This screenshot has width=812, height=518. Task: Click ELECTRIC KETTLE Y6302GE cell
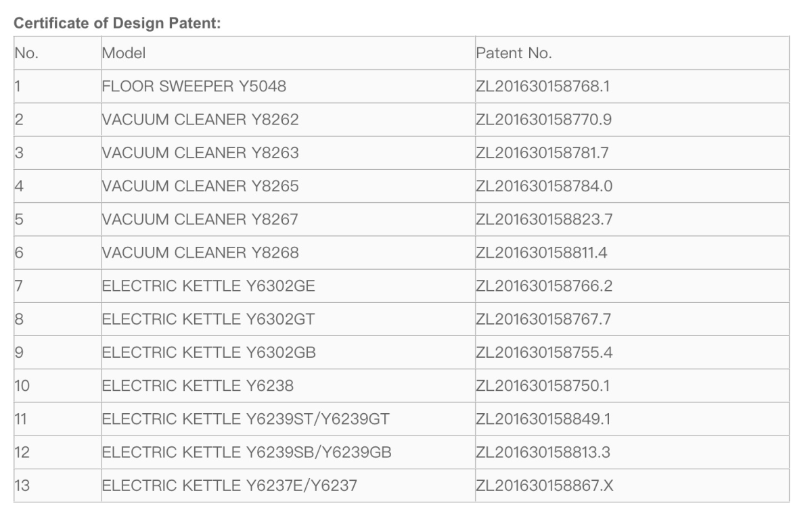(x=288, y=286)
